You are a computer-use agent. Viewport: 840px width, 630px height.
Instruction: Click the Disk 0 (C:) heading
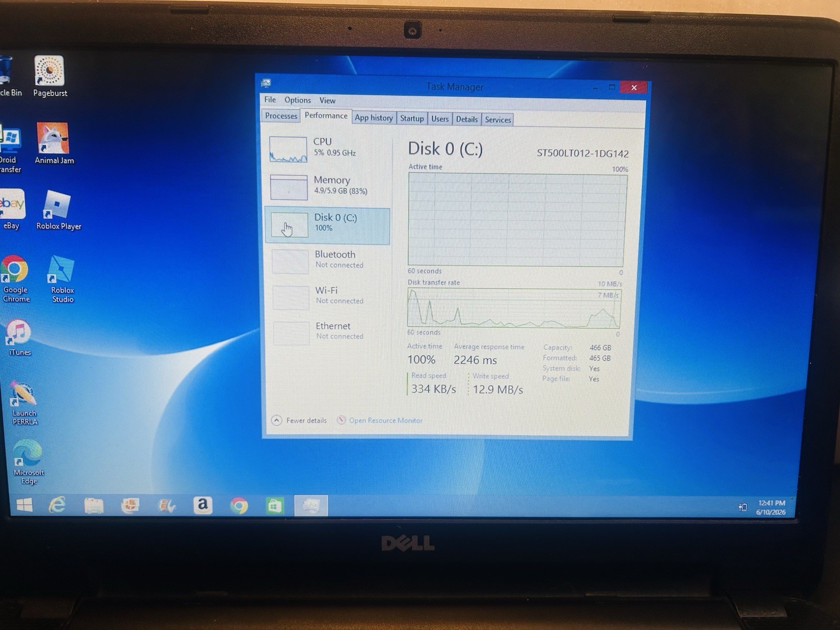[x=445, y=149]
